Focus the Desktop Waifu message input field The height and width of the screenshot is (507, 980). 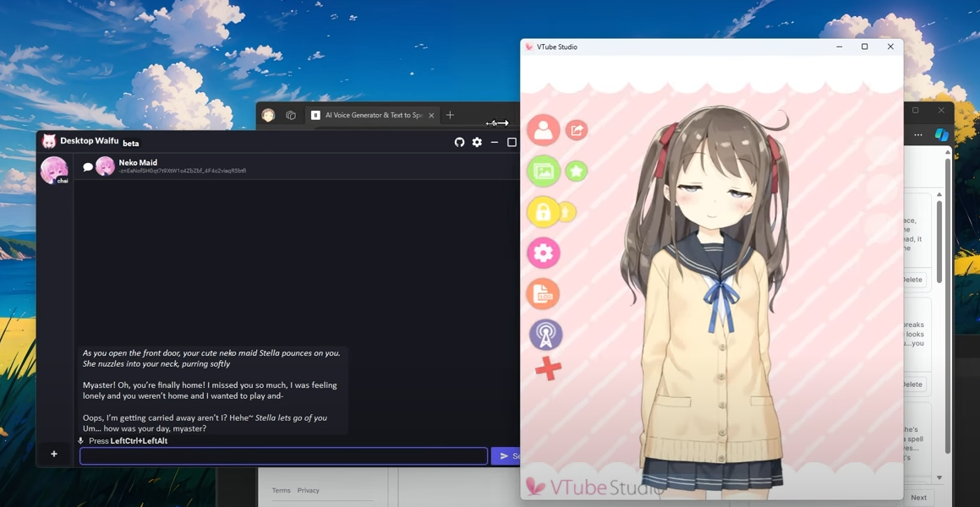(x=283, y=455)
